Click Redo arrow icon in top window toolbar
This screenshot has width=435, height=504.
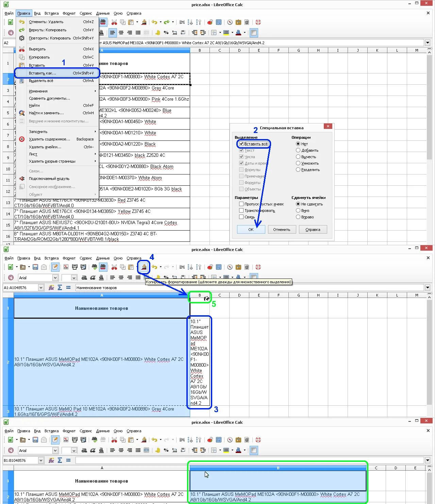coord(167,22)
